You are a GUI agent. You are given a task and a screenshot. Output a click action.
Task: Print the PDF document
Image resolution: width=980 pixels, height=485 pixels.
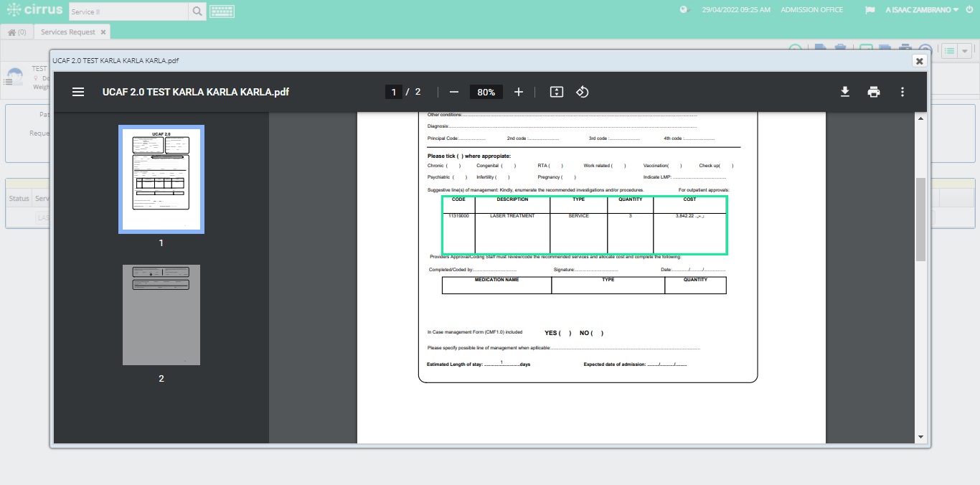[x=874, y=92]
